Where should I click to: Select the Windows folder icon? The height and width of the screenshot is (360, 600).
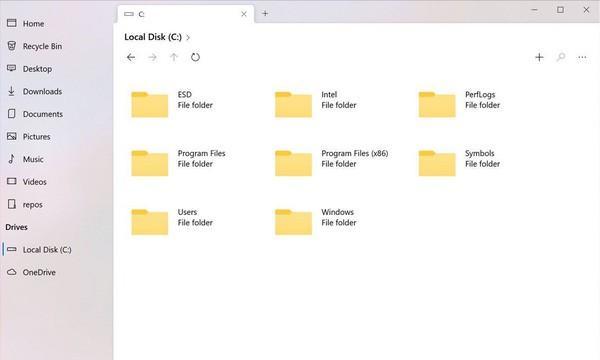click(293, 222)
